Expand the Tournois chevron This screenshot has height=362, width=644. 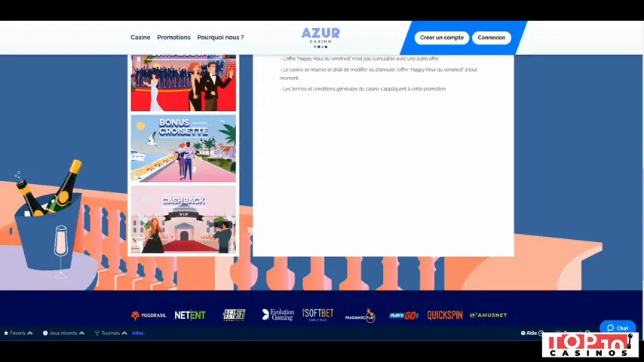click(x=124, y=333)
